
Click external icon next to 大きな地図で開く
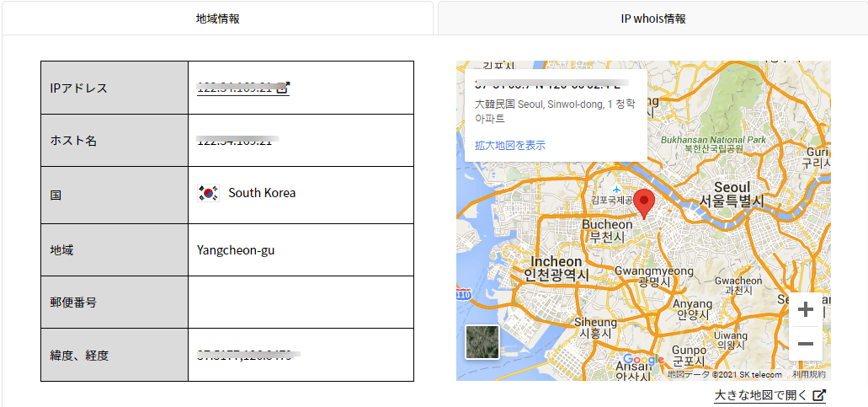point(820,396)
